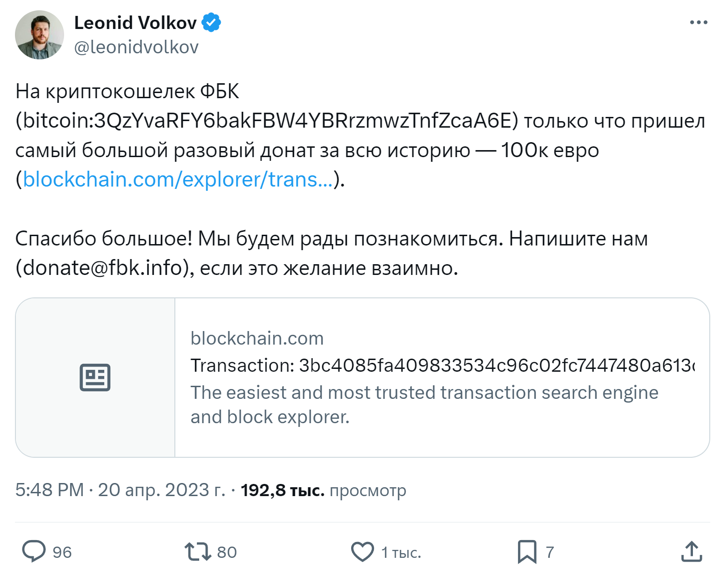Screen dimensions: 728x577
Task: Share the tweet via the share icon
Action: (692, 552)
